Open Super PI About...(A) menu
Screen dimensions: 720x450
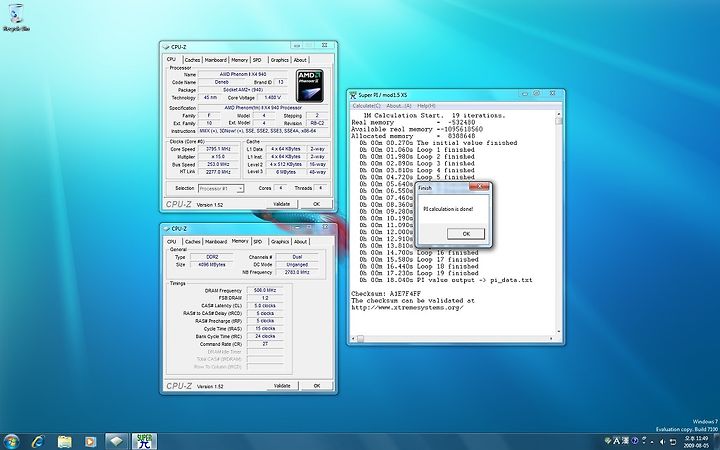tap(399, 106)
